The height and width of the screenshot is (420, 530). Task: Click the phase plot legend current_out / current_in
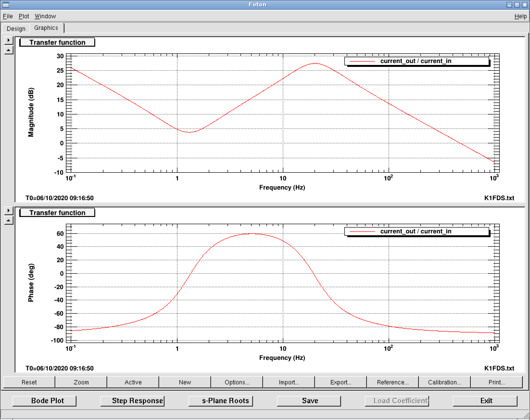click(x=417, y=231)
